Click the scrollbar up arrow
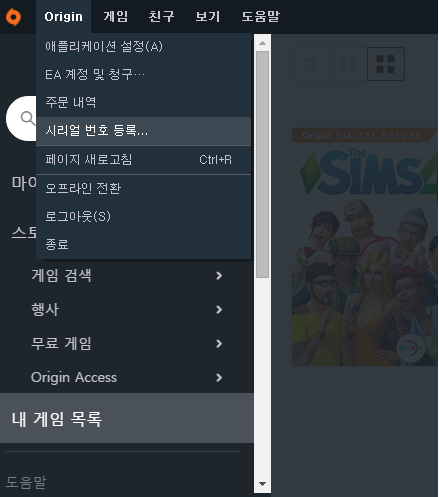Screen dimensions: 439x497 pos(262,43)
